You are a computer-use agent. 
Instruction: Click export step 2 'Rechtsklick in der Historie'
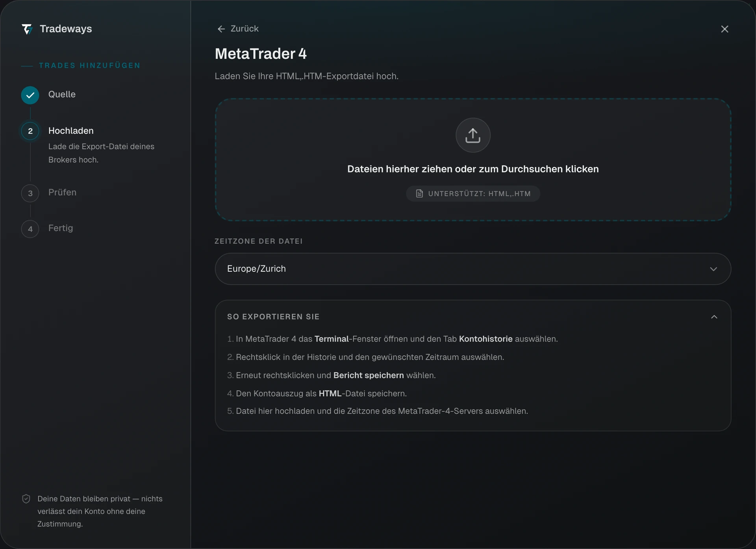click(x=366, y=357)
